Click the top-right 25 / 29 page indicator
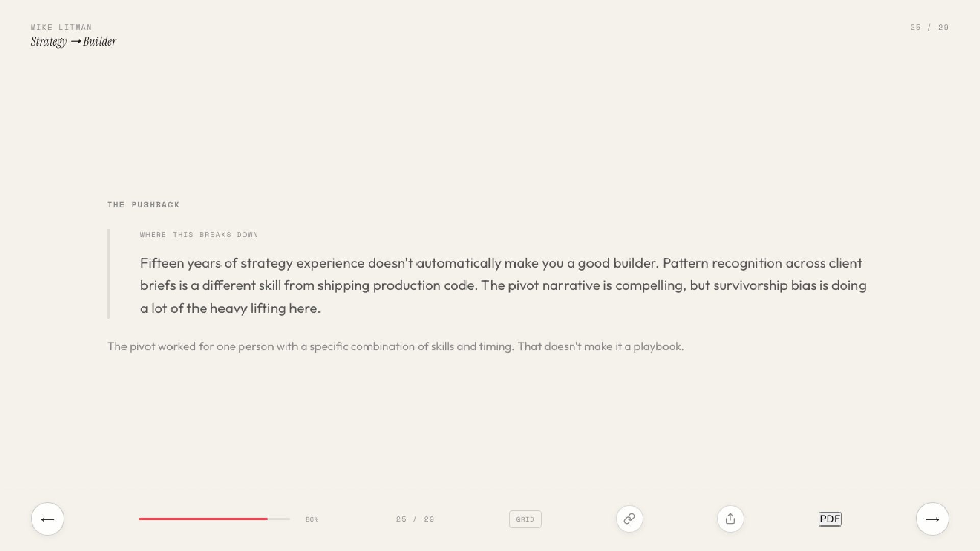The height and width of the screenshot is (551, 980). tap(929, 27)
